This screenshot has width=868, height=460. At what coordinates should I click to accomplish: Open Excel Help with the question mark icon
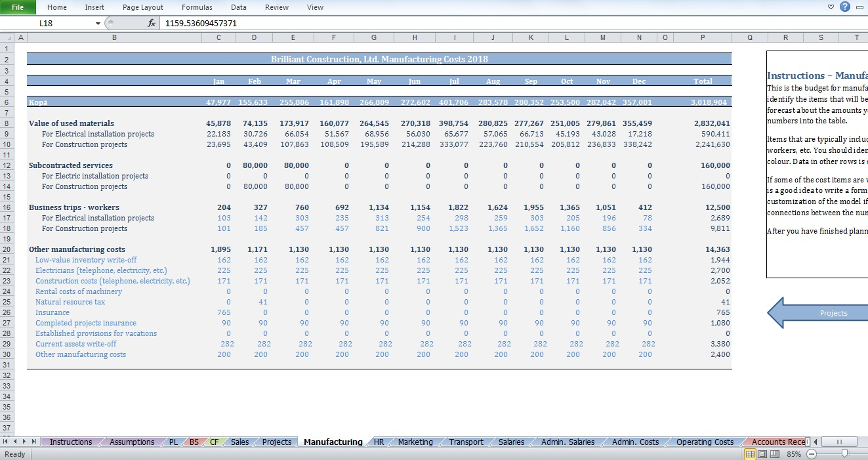tap(845, 7)
